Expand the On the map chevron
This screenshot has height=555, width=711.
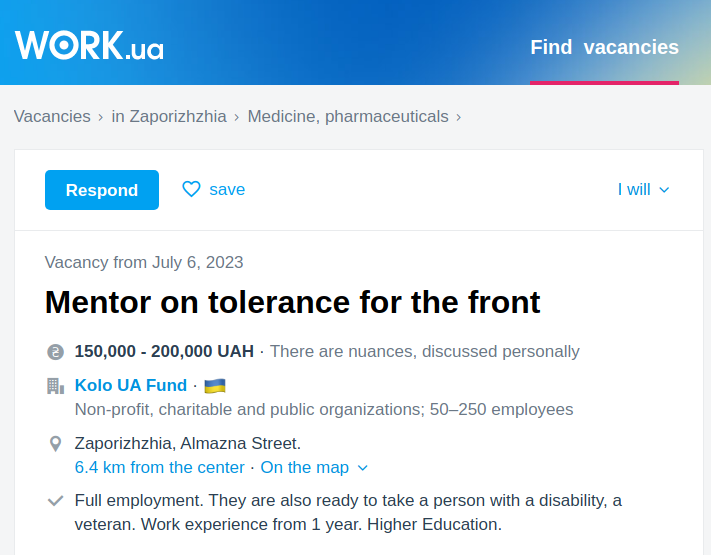(362, 468)
